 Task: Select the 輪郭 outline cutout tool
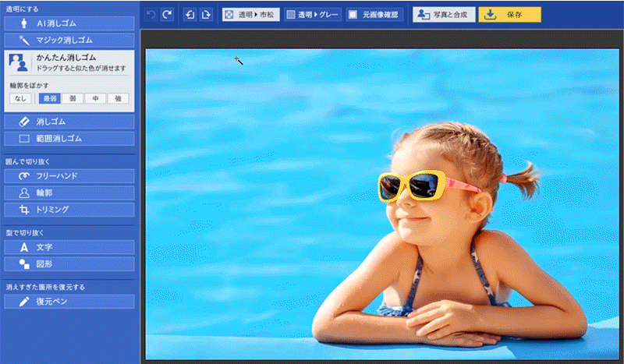pos(69,193)
